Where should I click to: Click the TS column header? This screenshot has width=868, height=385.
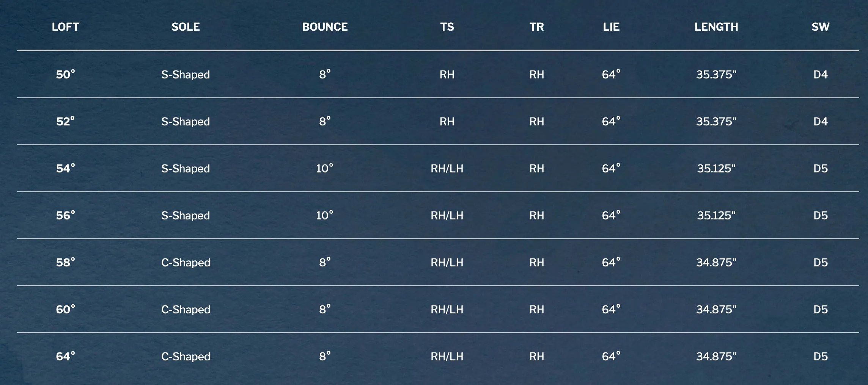(447, 27)
